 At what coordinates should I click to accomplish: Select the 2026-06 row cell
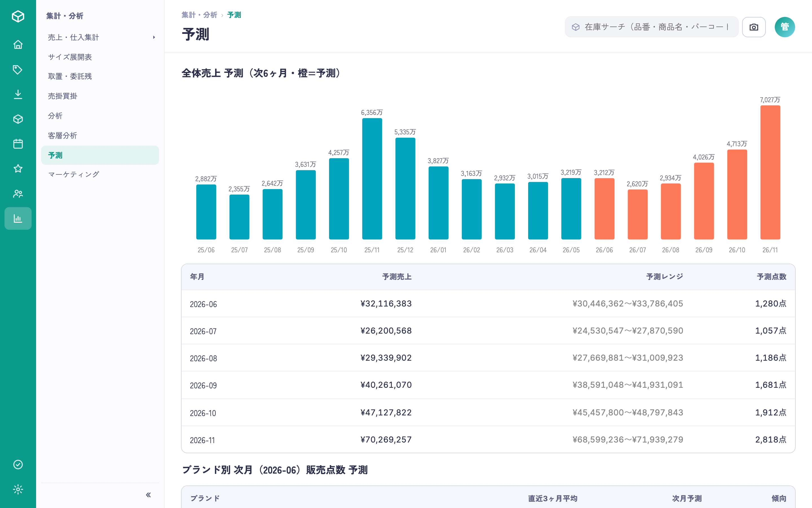204,304
